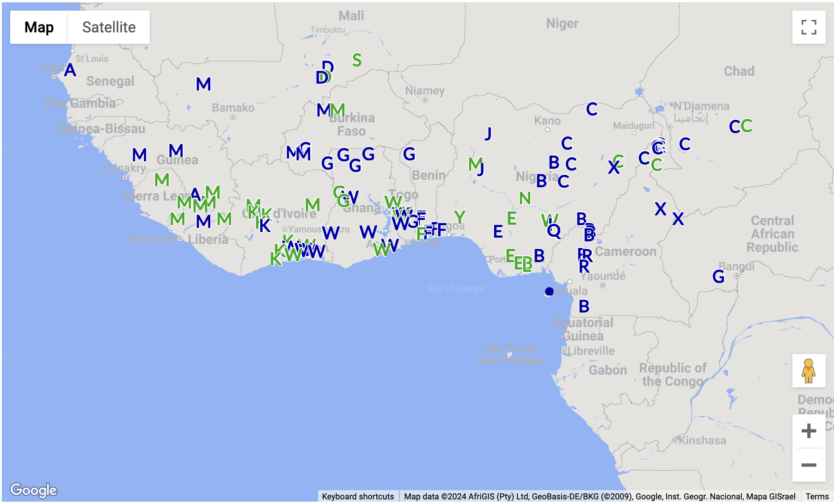834x504 pixels.
Task: Click the green Y marker near Lagos
Action: point(460,217)
